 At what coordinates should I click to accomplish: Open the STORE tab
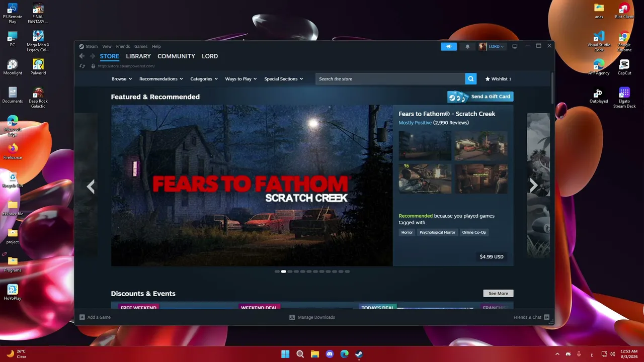(110, 56)
